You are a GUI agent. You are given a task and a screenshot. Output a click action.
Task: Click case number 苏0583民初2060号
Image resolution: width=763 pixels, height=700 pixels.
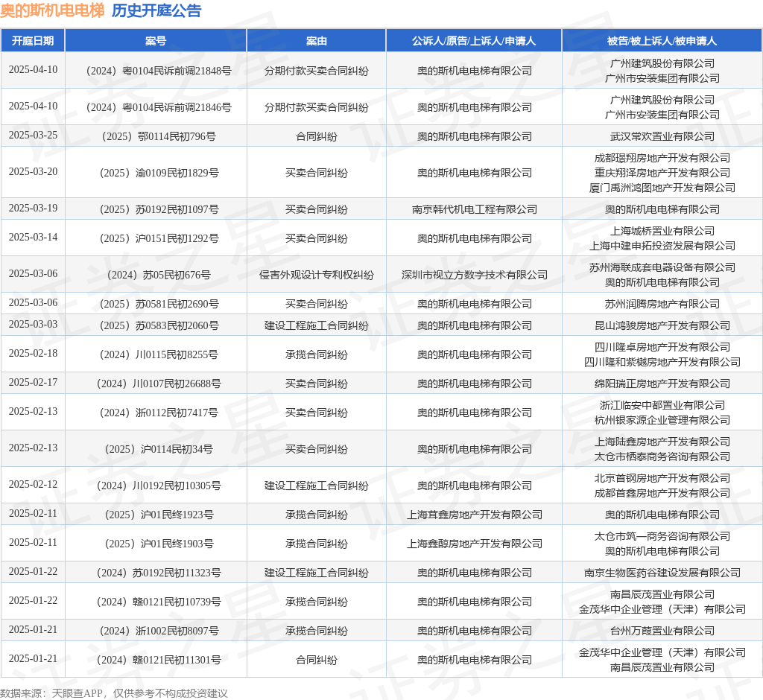coord(159,326)
